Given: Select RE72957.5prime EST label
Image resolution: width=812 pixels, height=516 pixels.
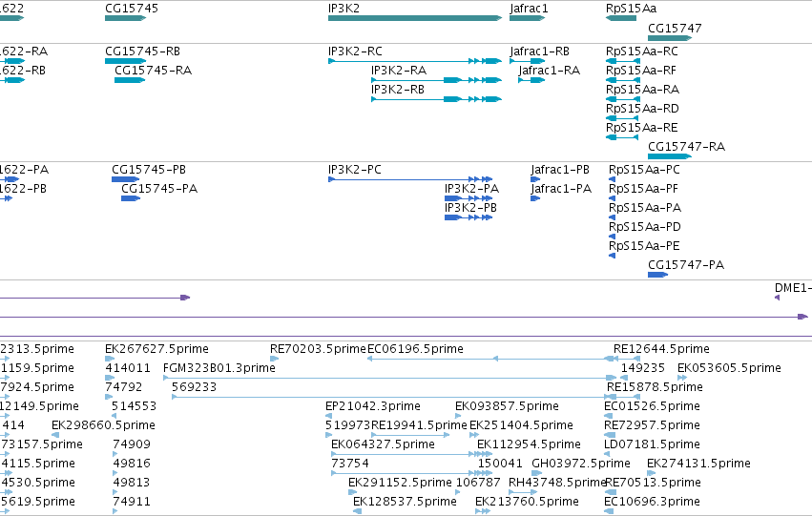Looking at the screenshot, I should coord(652,426).
